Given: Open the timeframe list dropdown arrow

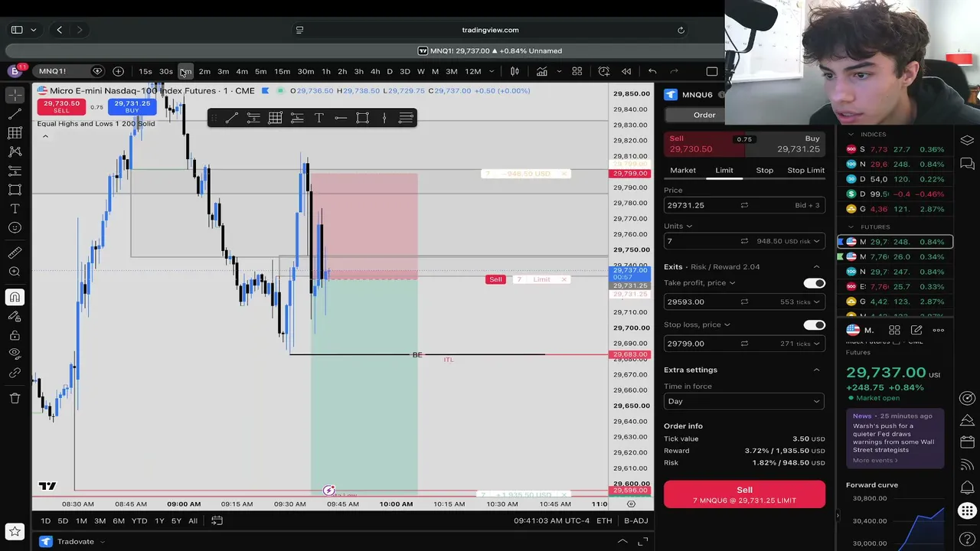Looking at the screenshot, I should coord(492,71).
